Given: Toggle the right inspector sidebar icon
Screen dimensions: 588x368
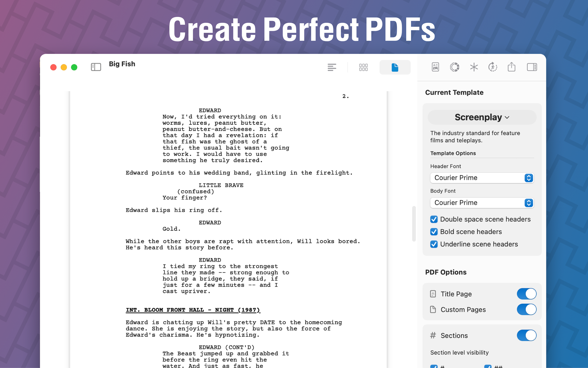Looking at the screenshot, I should [532, 67].
